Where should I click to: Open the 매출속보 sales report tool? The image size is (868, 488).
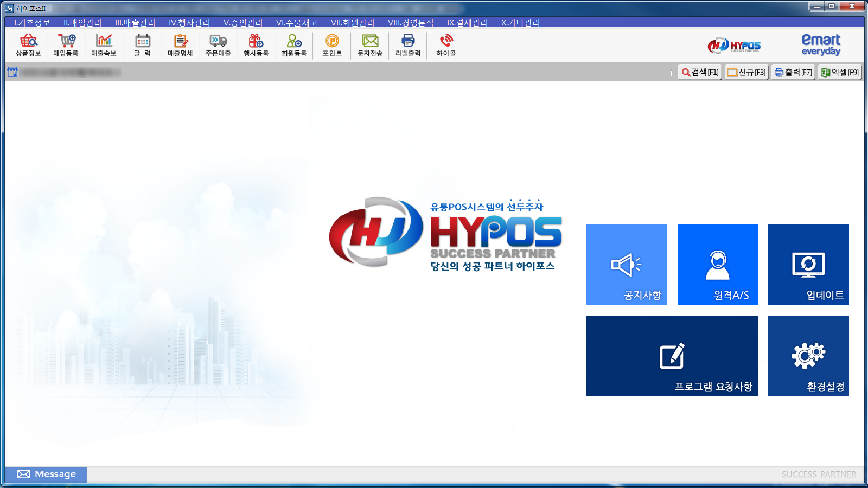coord(104,46)
